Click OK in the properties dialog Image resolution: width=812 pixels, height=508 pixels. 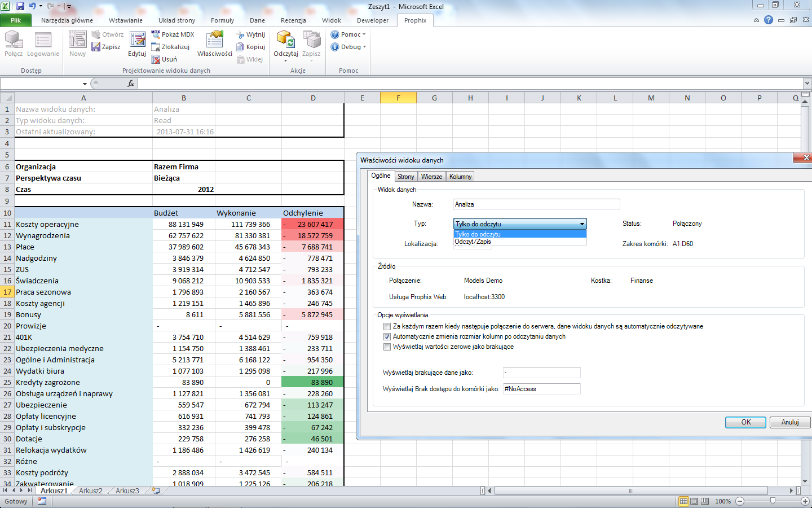pos(745,422)
